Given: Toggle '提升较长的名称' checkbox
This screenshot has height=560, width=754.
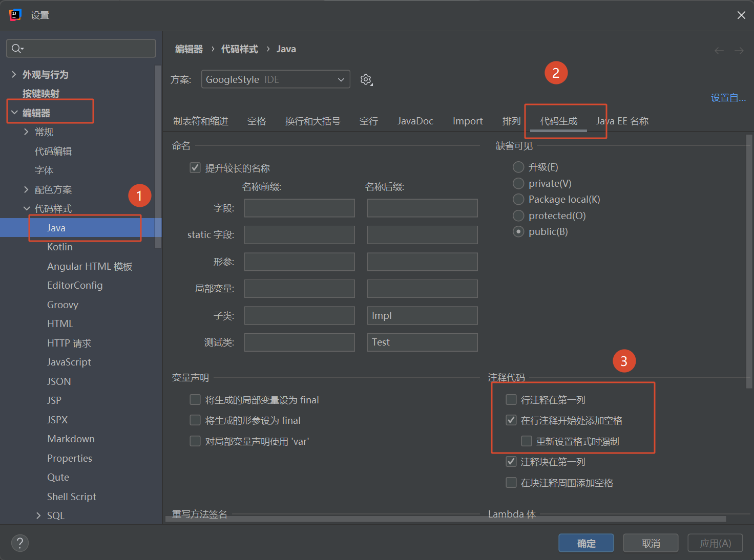Looking at the screenshot, I should coord(195,168).
